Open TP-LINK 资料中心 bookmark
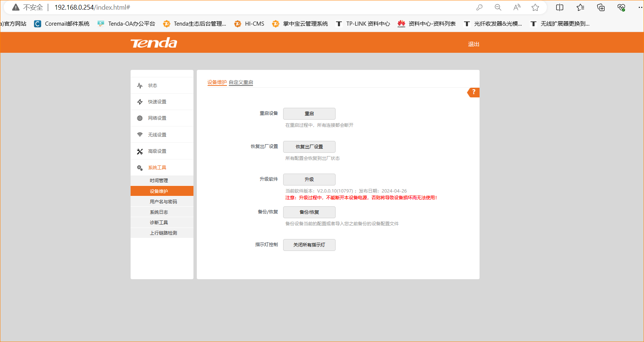This screenshot has width=644, height=342. tap(363, 24)
